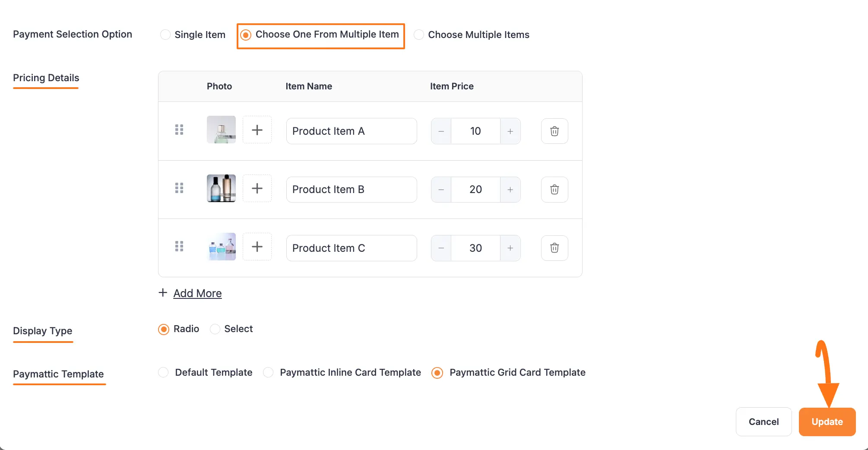Decrease Product Item A price with minus button

pos(440,131)
